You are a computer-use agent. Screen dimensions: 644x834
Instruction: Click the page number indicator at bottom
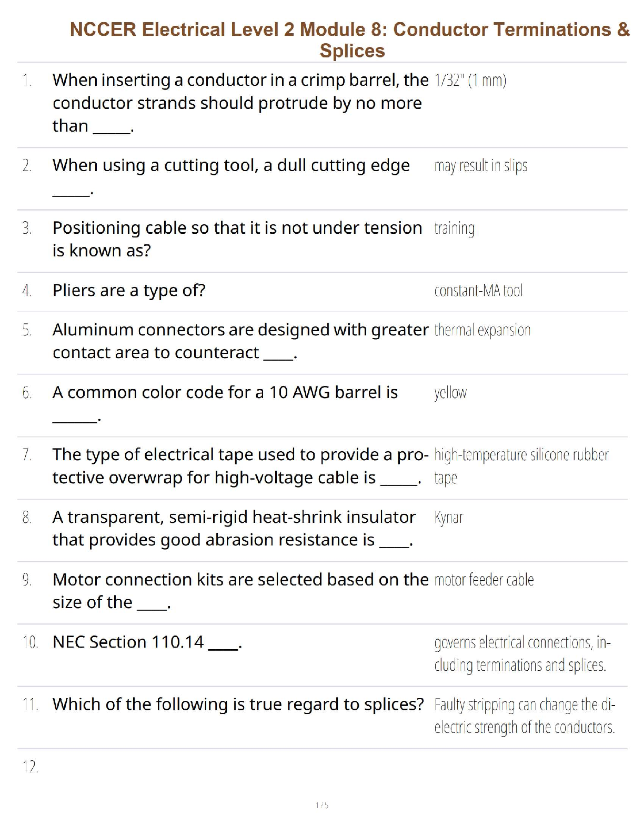pos(322,805)
